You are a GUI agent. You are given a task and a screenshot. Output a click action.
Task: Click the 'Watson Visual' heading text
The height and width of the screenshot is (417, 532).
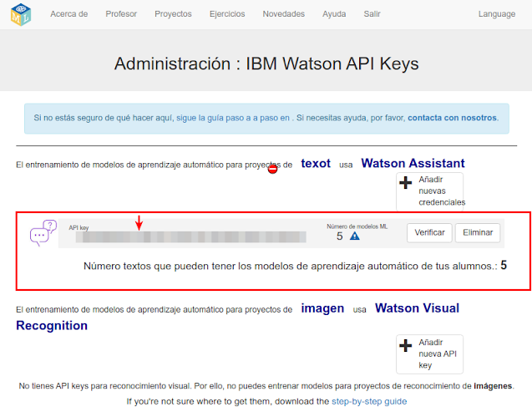click(417, 308)
